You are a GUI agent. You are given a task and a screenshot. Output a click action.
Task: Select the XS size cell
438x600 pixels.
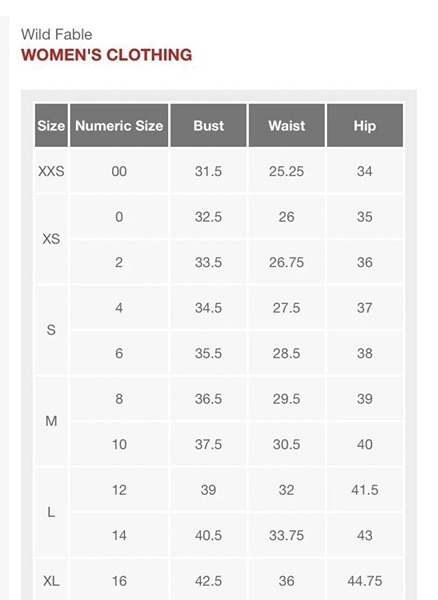[51, 239]
